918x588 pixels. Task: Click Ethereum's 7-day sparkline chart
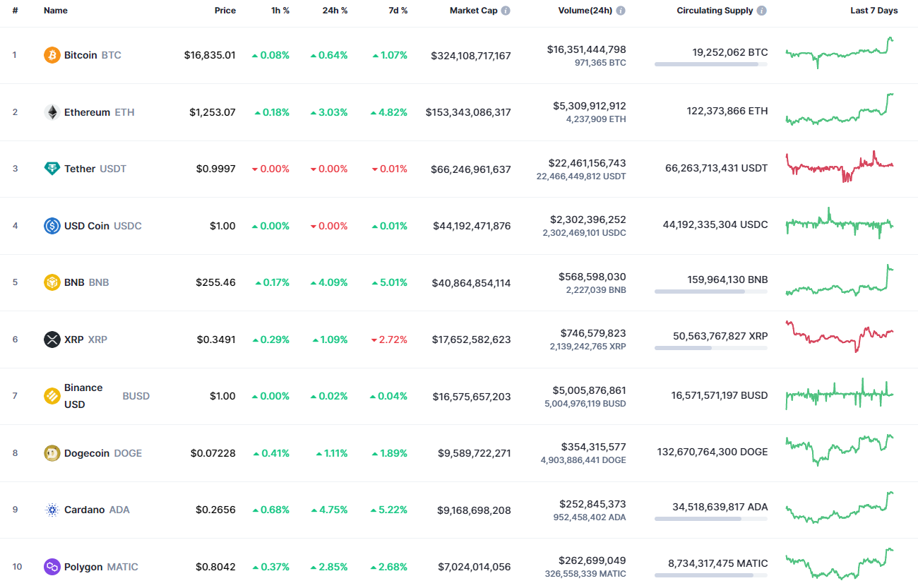pos(839,112)
